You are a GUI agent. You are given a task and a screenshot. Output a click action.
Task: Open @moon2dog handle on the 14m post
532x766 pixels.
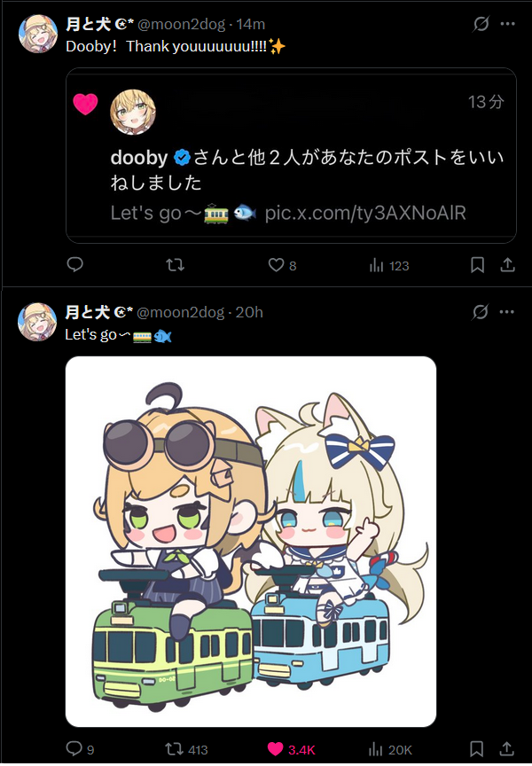click(x=181, y=24)
